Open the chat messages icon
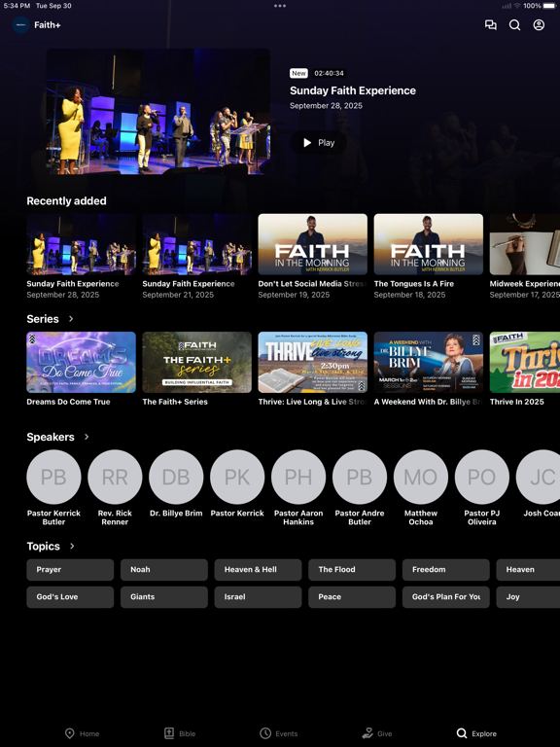The image size is (560, 747). click(x=490, y=24)
